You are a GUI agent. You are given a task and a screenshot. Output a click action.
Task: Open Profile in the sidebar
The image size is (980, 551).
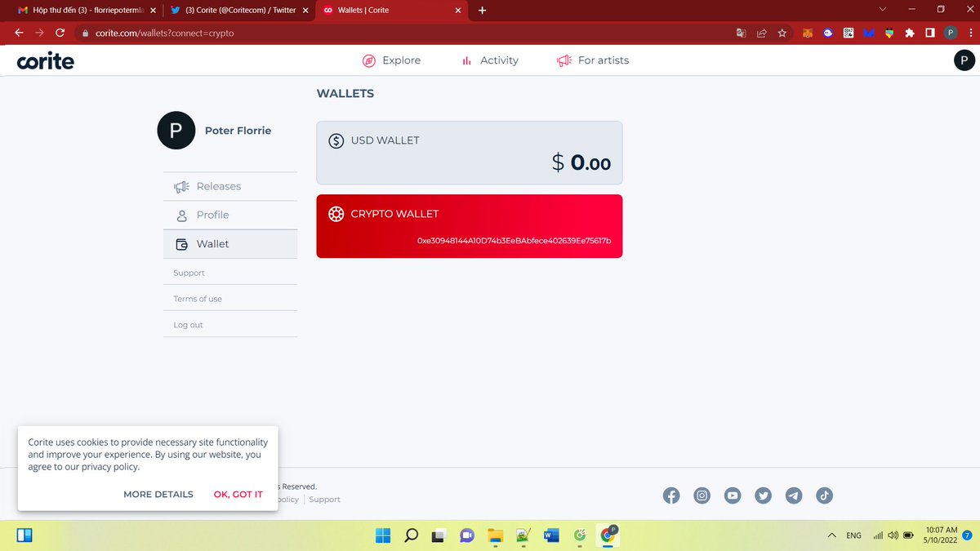pos(230,215)
